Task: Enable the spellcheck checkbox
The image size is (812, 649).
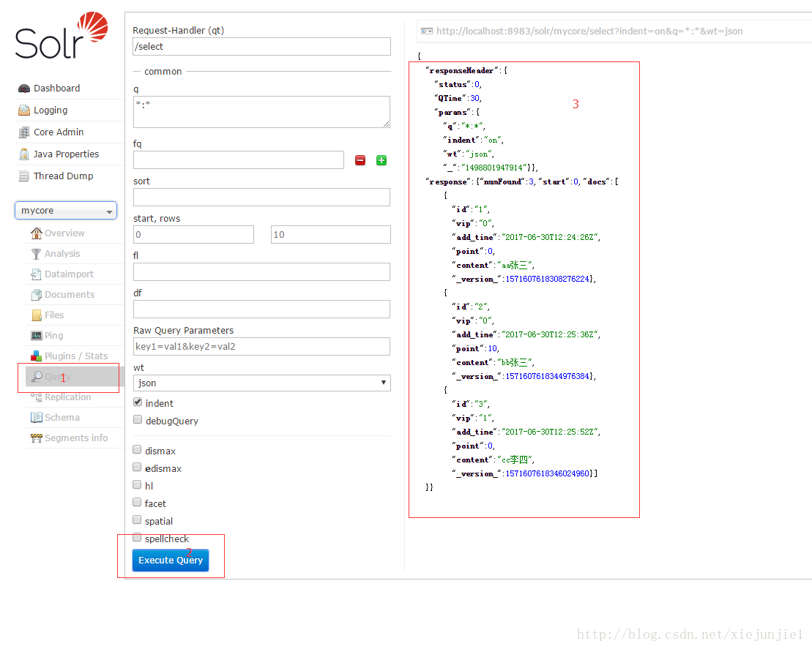Action: click(x=137, y=538)
